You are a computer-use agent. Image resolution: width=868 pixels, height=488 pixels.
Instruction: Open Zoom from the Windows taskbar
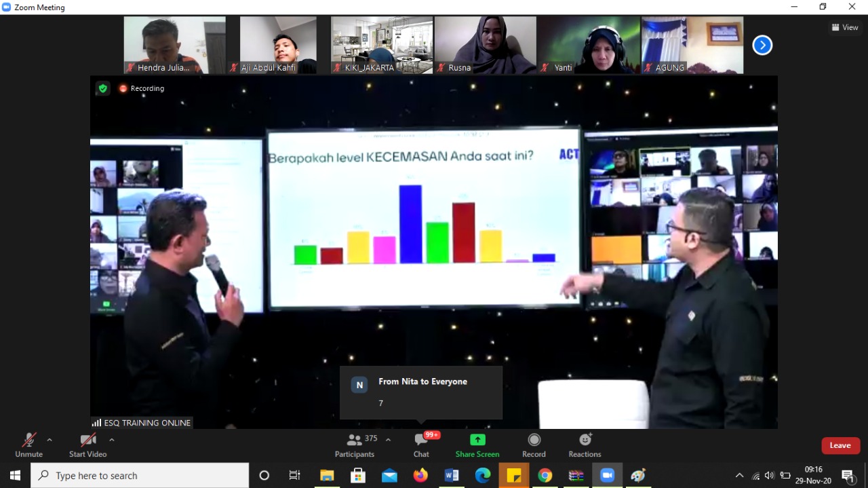click(x=607, y=476)
